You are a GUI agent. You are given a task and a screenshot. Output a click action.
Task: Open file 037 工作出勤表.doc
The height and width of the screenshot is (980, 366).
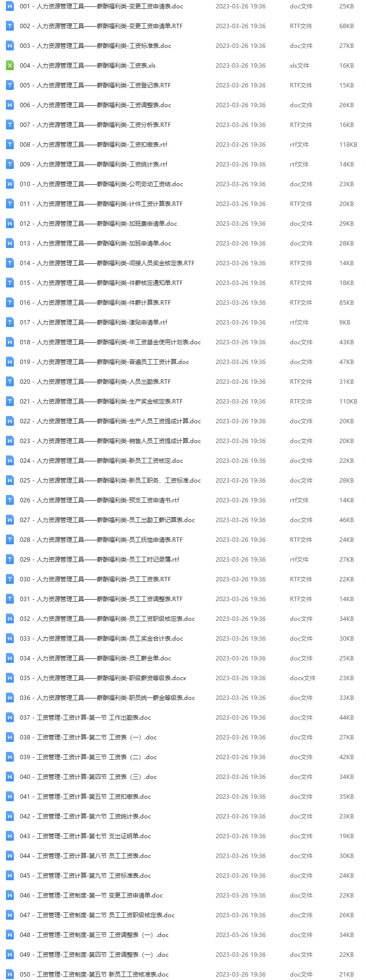click(86, 717)
